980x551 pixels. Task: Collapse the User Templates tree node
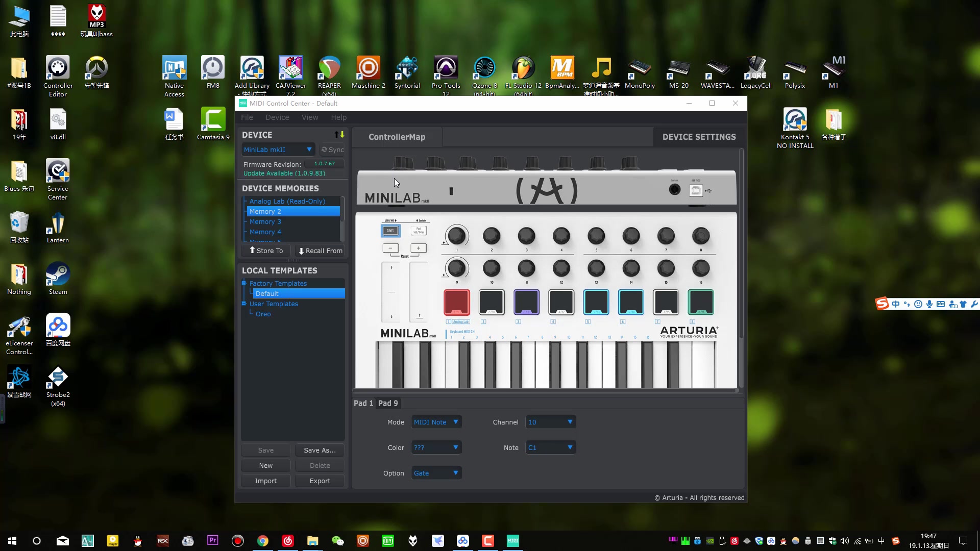244,304
